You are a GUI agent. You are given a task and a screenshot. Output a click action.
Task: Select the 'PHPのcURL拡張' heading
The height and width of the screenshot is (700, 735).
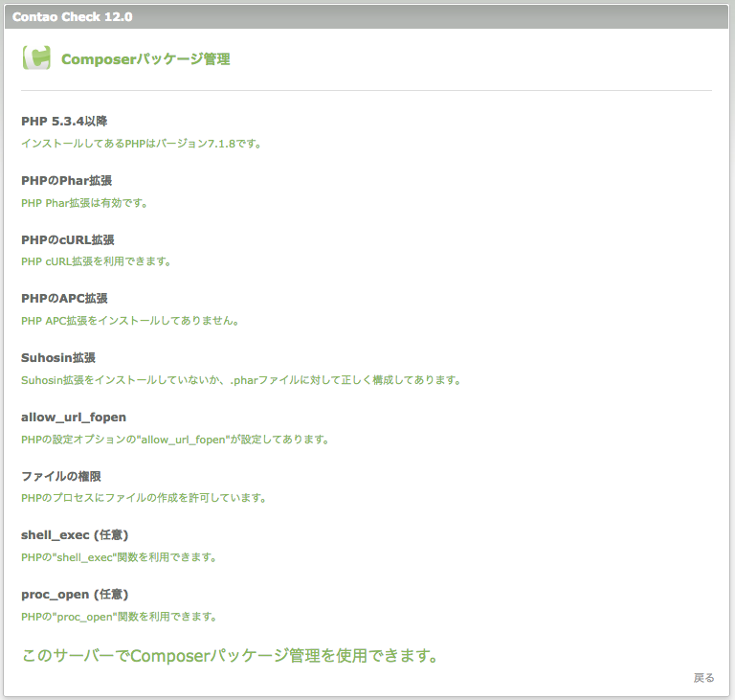(68, 239)
